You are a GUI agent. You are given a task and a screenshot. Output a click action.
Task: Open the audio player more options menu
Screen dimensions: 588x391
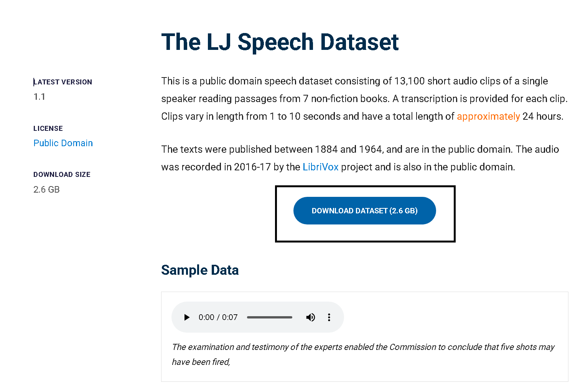(x=329, y=317)
